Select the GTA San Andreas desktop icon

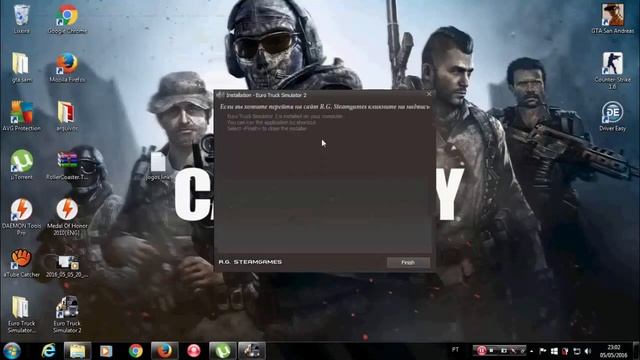point(613,19)
